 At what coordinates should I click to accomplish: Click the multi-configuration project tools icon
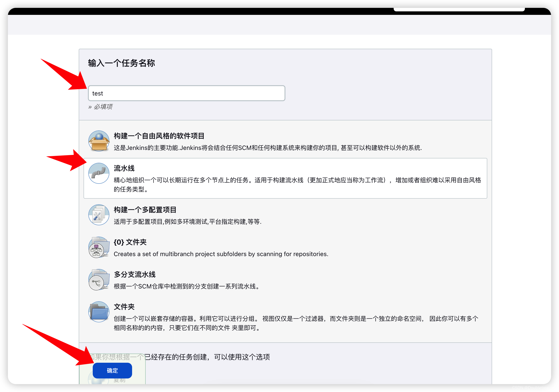point(99,215)
